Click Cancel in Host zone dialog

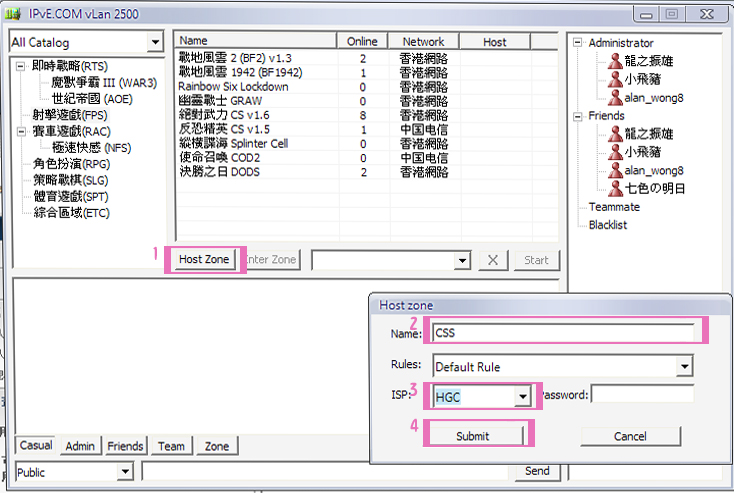click(631, 436)
